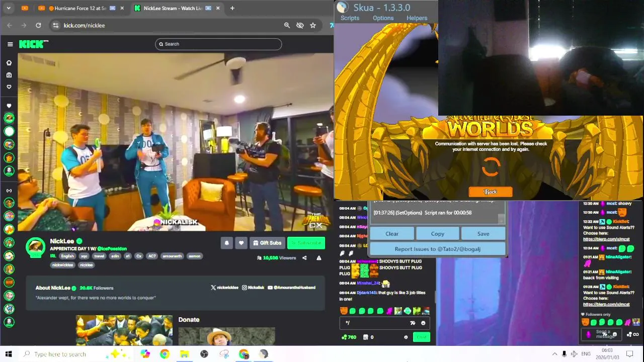
Task: Open chat settings gear icon
Action: (406, 337)
